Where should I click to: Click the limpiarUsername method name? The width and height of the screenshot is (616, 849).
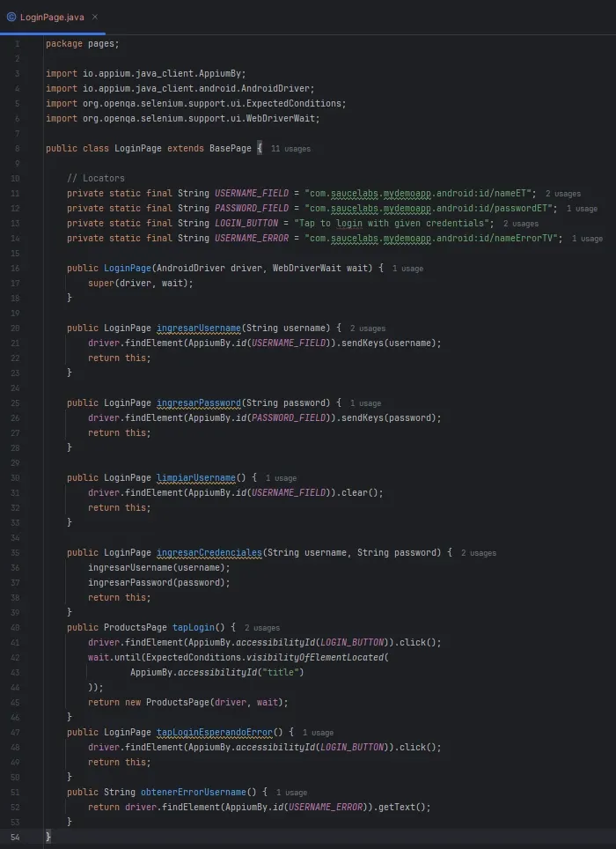coord(195,477)
